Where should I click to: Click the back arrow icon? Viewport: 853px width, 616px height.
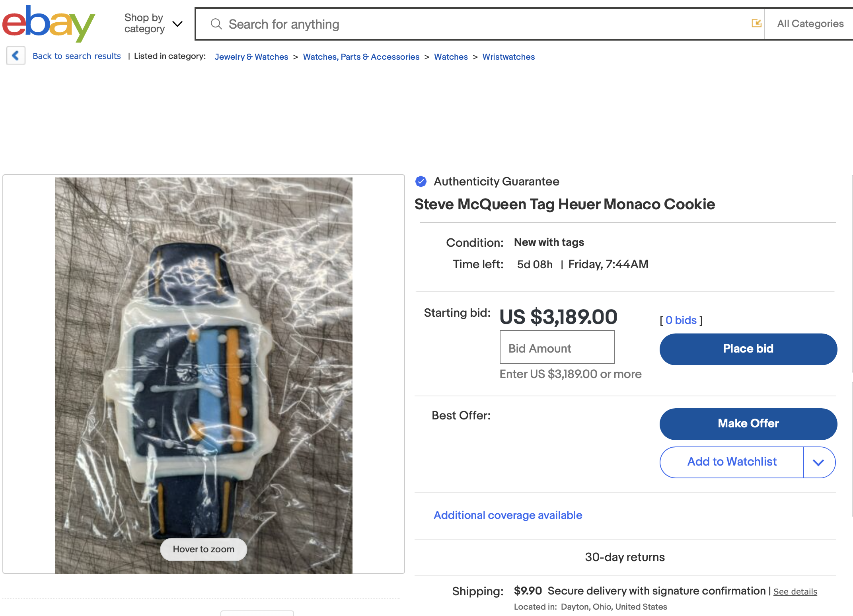tap(16, 56)
